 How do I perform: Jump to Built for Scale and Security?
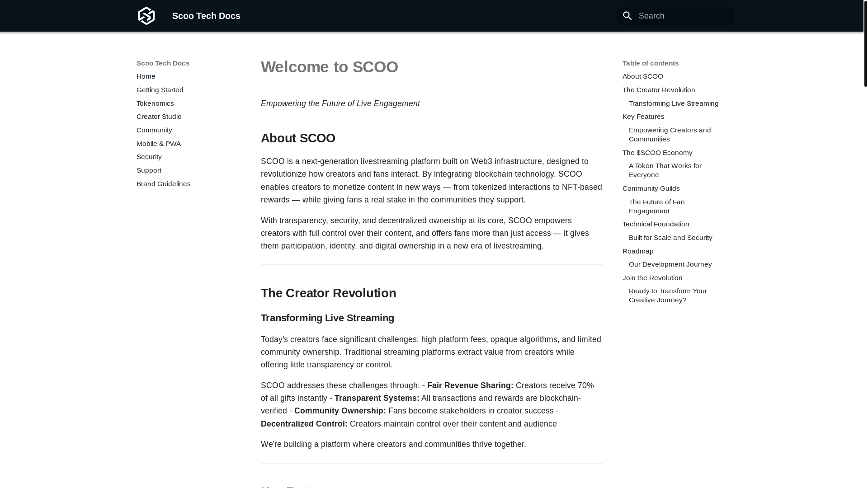pos(670,238)
